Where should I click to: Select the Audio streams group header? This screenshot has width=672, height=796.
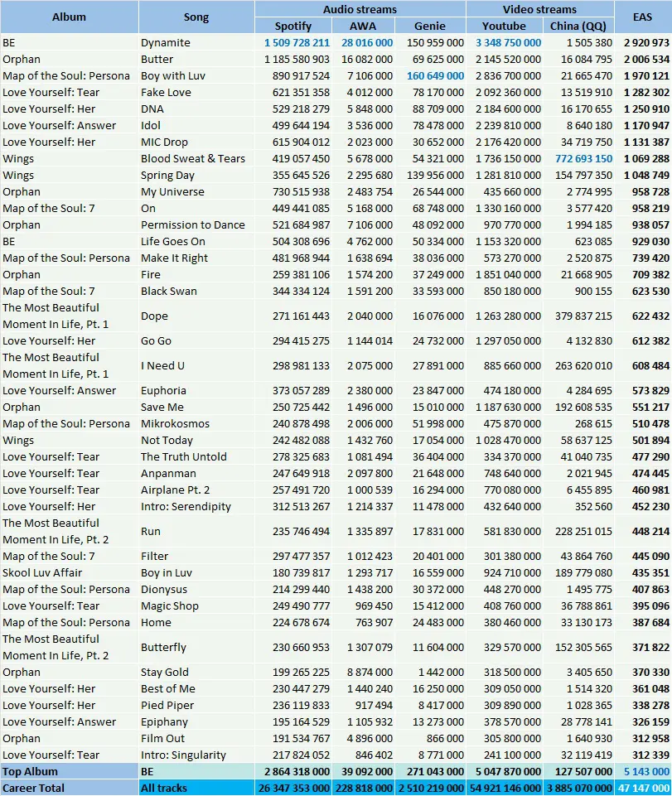(360, 9)
